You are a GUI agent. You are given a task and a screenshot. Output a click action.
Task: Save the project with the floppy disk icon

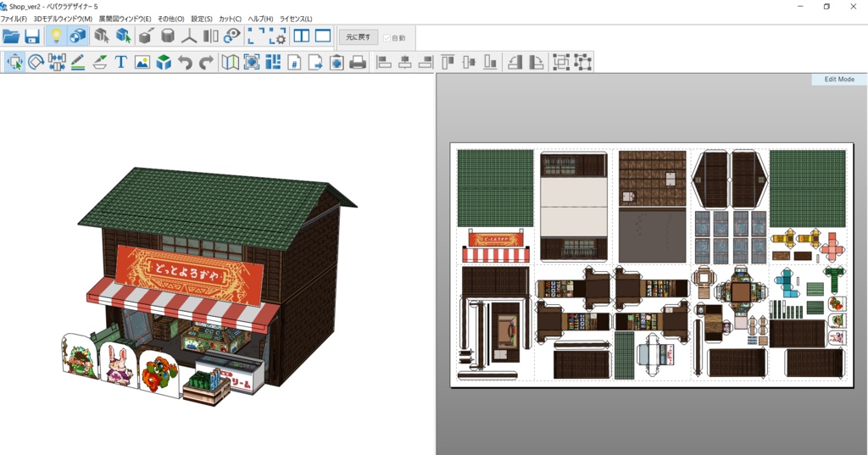[32, 36]
